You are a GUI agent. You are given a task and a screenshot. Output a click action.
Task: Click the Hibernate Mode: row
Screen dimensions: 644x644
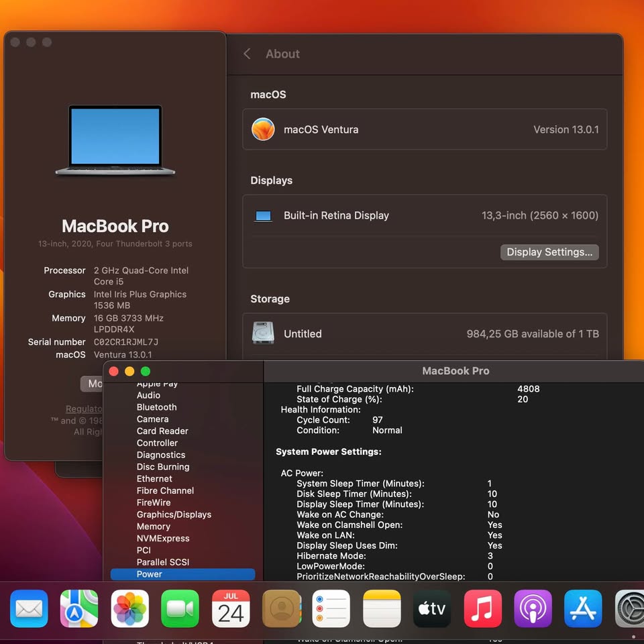coord(394,555)
